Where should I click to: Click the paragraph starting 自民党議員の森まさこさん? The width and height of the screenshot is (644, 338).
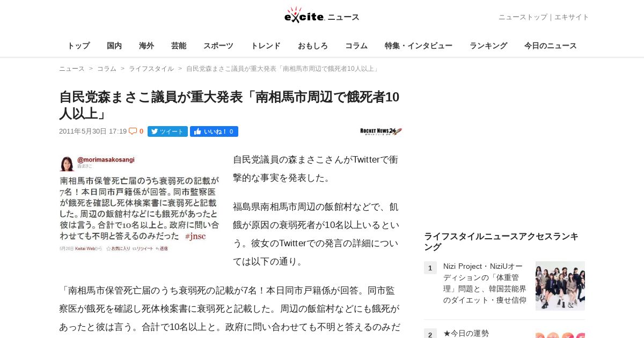(316, 168)
